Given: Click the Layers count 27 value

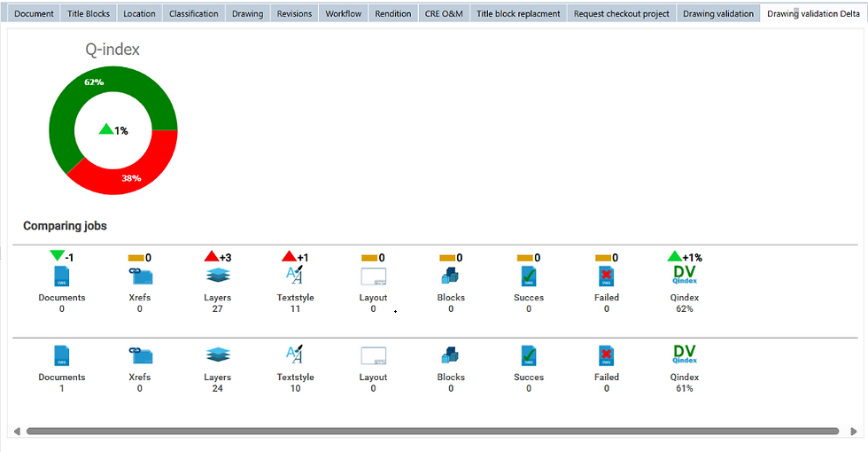Looking at the screenshot, I should click(x=218, y=309).
